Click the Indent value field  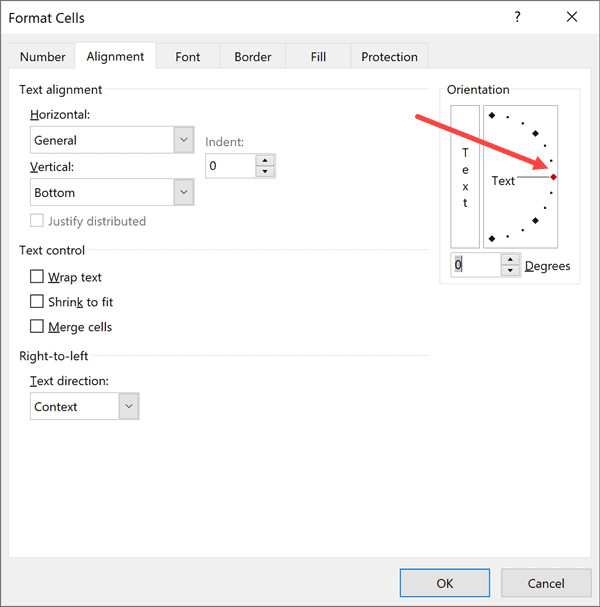230,166
